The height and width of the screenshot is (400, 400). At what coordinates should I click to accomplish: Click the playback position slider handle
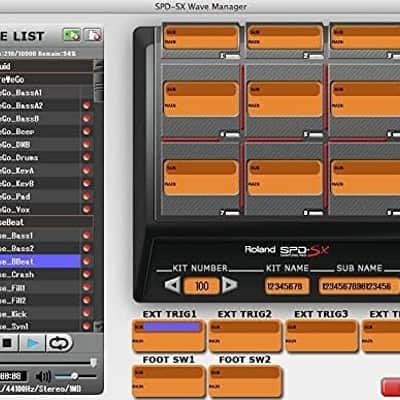(94, 363)
